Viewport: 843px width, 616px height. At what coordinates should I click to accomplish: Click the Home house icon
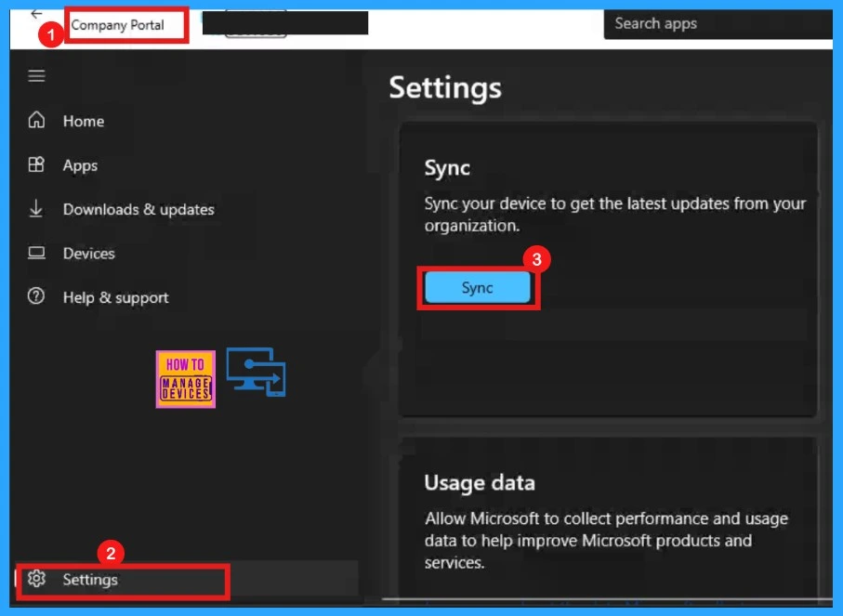[x=36, y=120]
